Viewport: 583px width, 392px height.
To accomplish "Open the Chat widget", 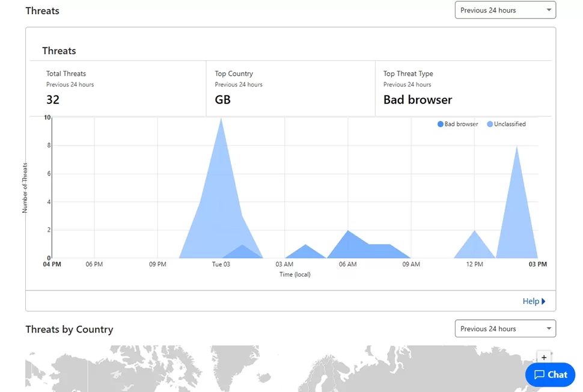I will coord(551,375).
